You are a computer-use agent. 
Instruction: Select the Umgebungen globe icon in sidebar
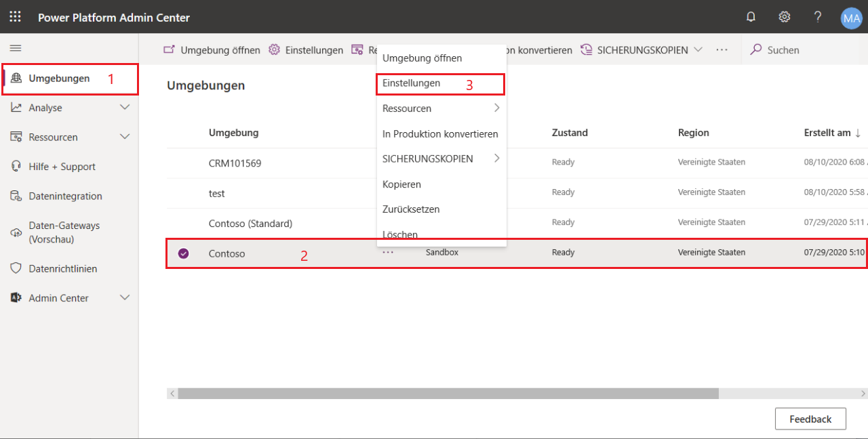[x=16, y=79]
